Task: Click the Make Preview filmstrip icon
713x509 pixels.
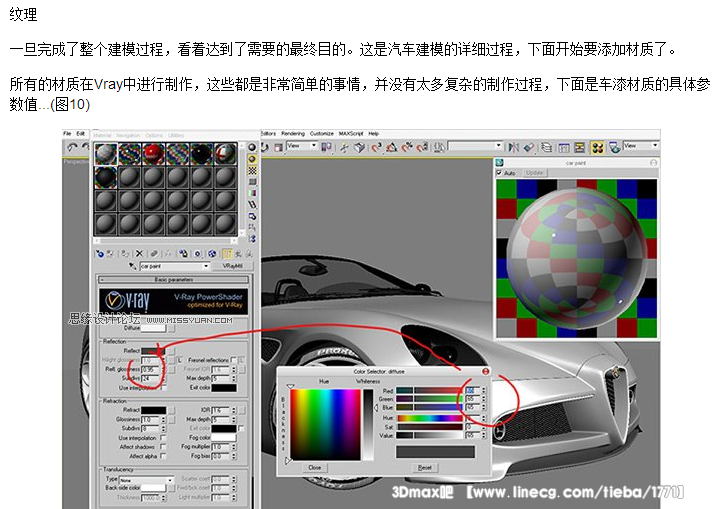Action: tap(252, 204)
